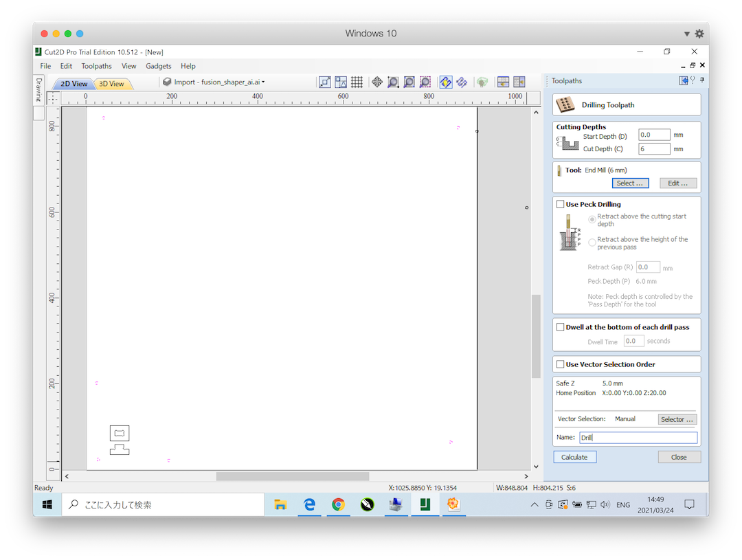Tile the views vertically
Viewport: 742px width, 560px height.
tap(519, 82)
